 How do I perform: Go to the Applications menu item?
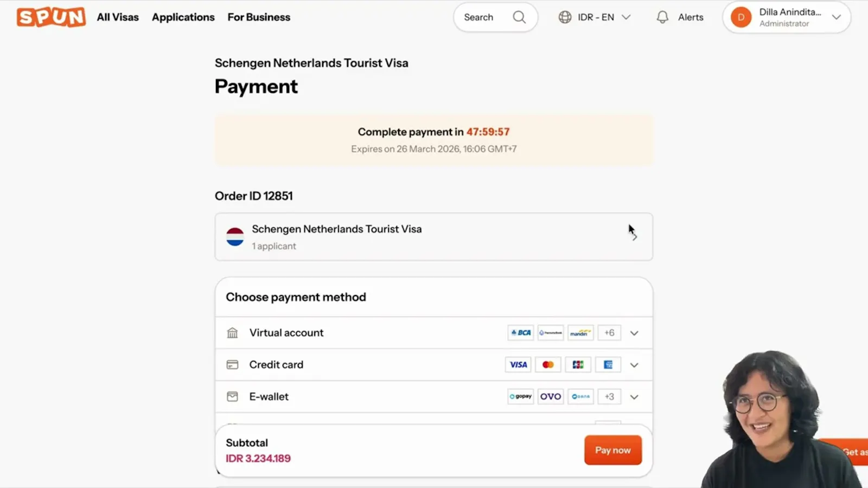tap(183, 17)
